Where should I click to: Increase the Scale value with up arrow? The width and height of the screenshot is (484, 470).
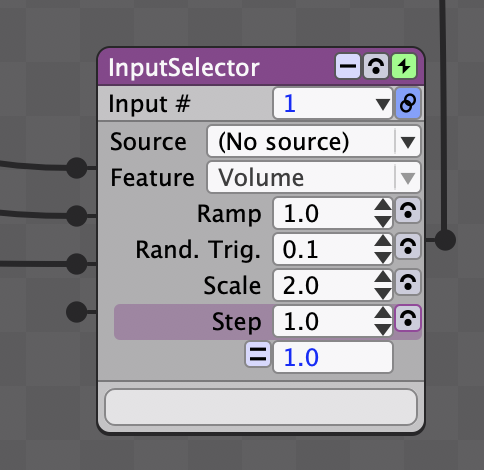[x=383, y=277]
